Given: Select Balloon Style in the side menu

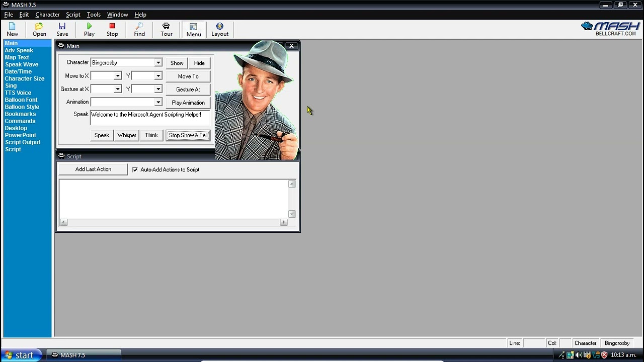Looking at the screenshot, I should pyautogui.click(x=22, y=107).
